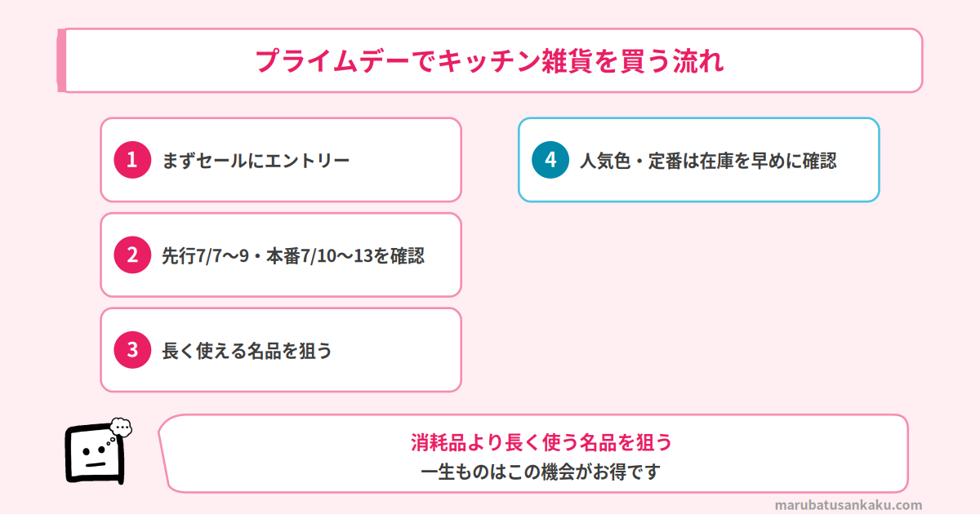This screenshot has width=980, height=514.
Task: Select the teal number 4 badge
Action: pyautogui.click(x=551, y=160)
